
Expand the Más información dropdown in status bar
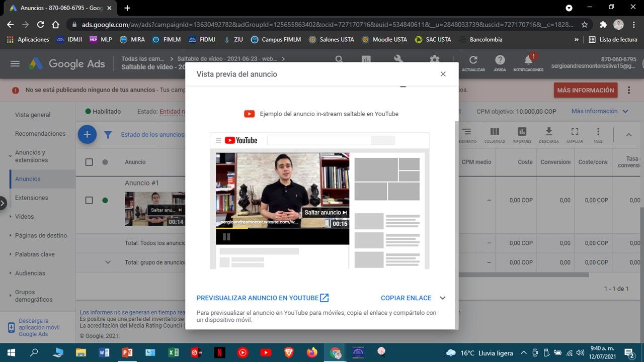point(600,111)
